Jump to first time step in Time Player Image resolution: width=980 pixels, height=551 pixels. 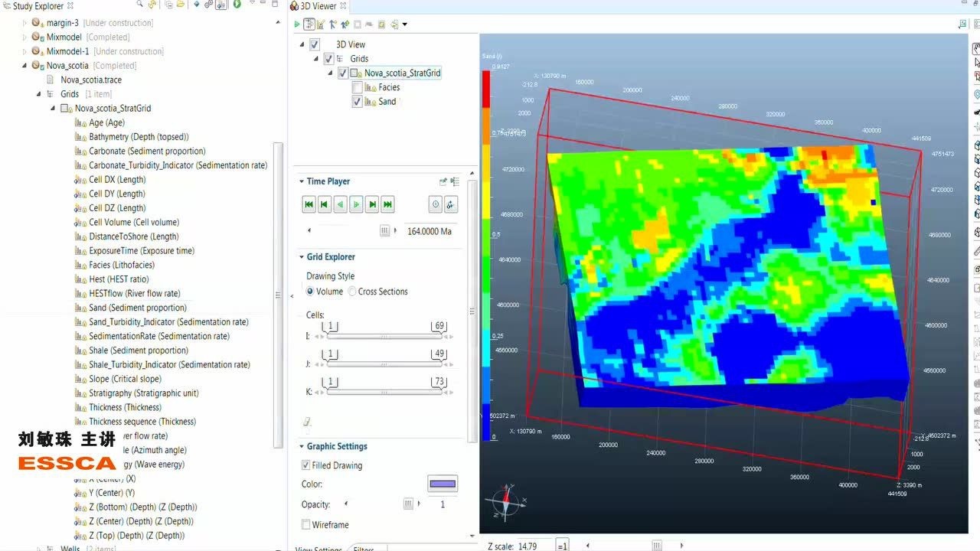pos(309,204)
